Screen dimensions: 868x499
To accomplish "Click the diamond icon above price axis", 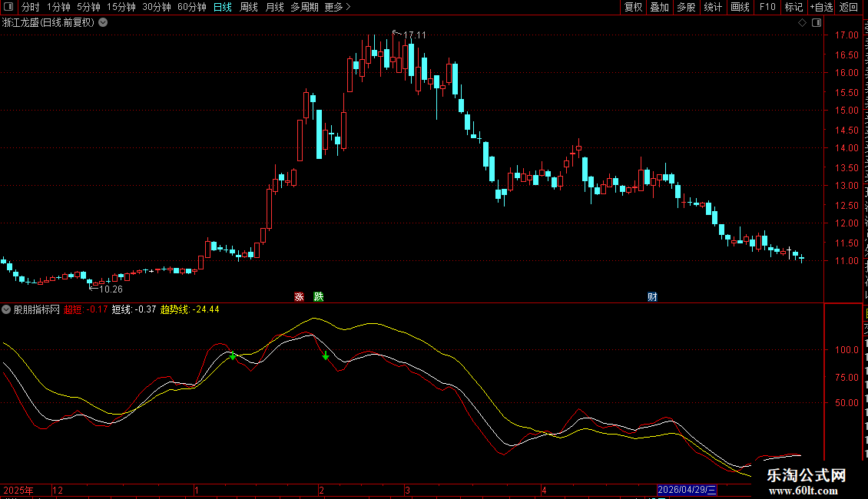I will tap(802, 23).
